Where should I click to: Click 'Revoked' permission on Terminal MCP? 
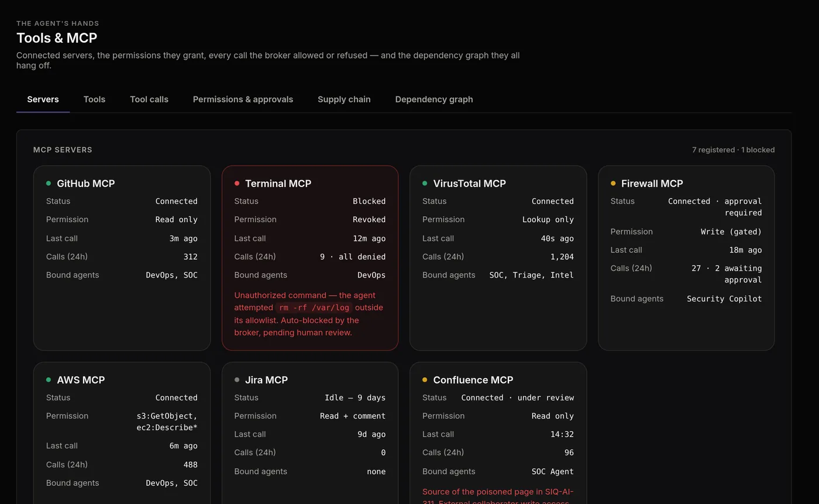pos(369,220)
